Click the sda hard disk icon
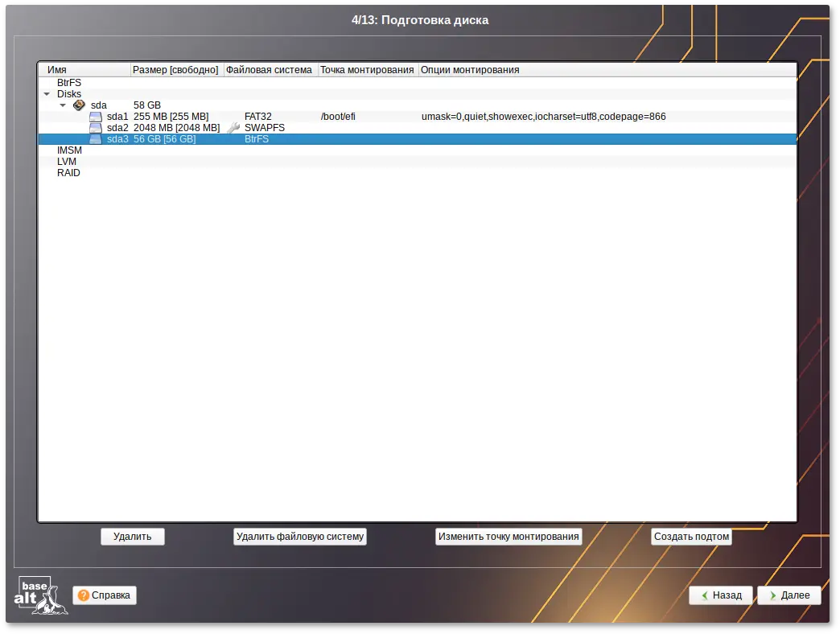840x634 pixels. (x=79, y=105)
